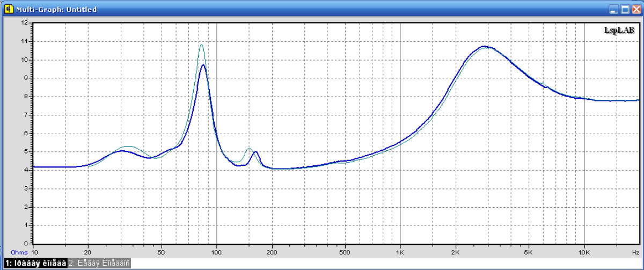
Task: Close the Multi-Graph window
Action: point(636,9)
